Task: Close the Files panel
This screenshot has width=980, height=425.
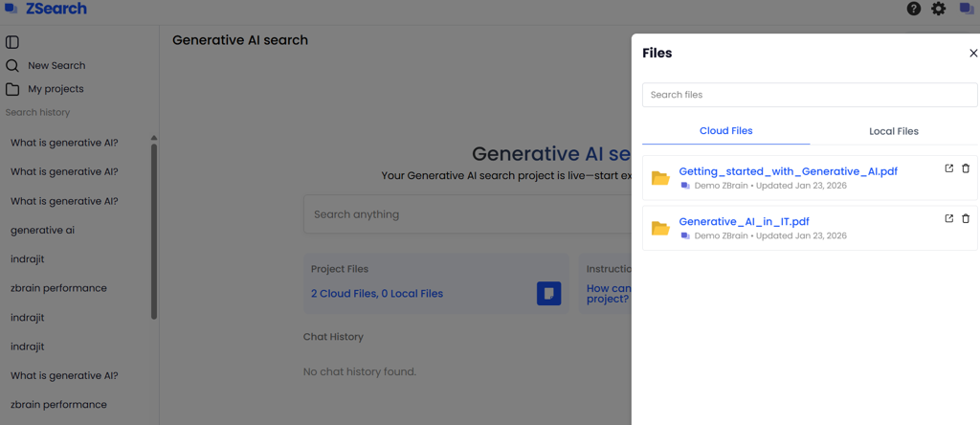Action: (x=973, y=54)
